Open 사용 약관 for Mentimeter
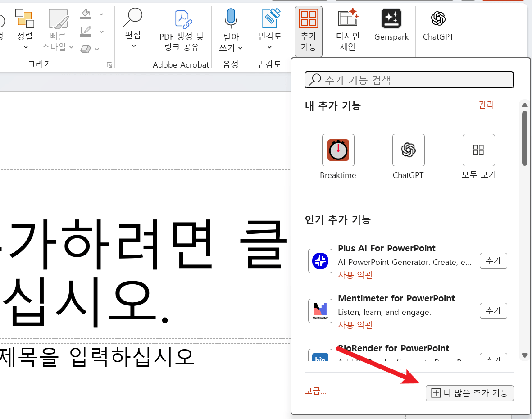The height and width of the screenshot is (419, 532). (x=355, y=325)
